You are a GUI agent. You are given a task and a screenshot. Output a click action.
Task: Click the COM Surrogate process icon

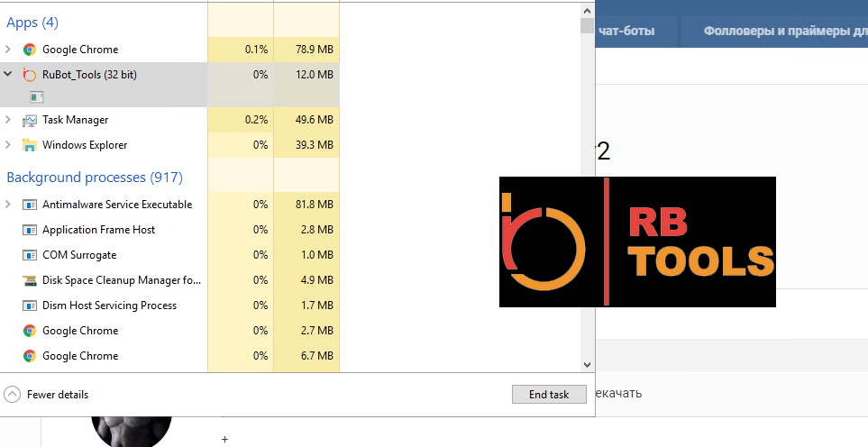point(30,255)
